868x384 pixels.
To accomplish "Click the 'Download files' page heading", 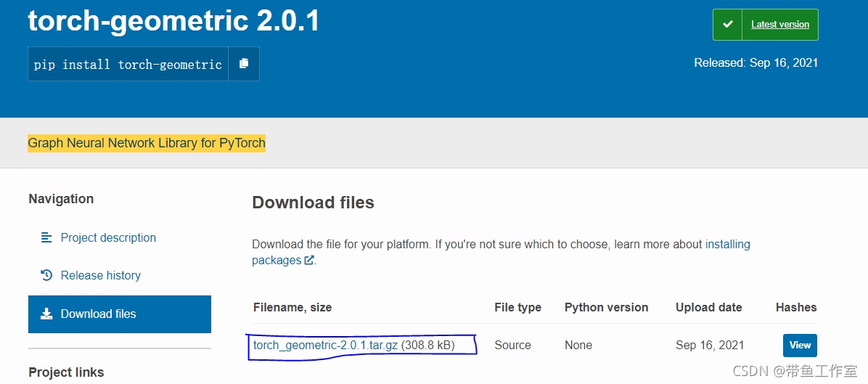I will tap(314, 203).
